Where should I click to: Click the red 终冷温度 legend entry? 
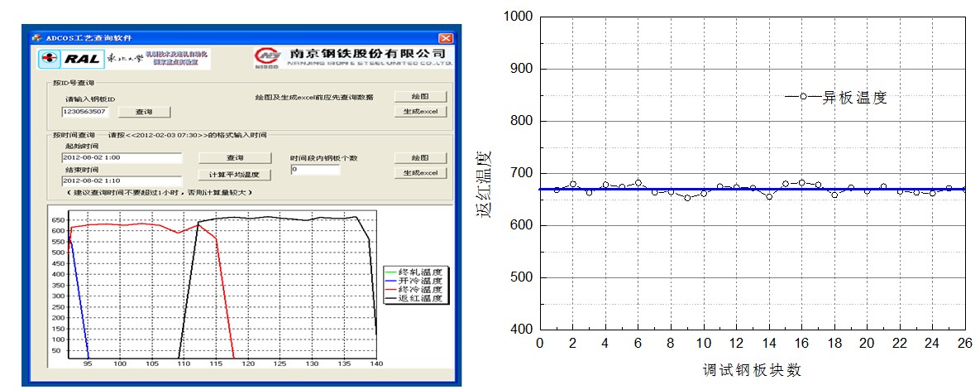tap(414, 290)
